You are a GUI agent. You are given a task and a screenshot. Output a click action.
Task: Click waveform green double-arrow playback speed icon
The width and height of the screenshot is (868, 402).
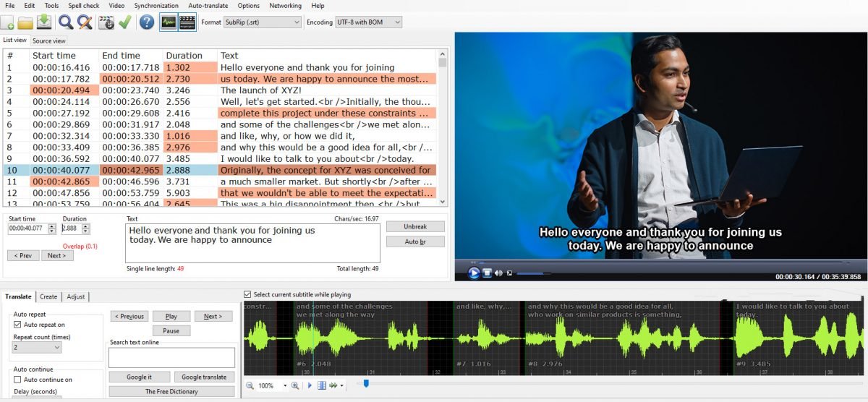333,385
